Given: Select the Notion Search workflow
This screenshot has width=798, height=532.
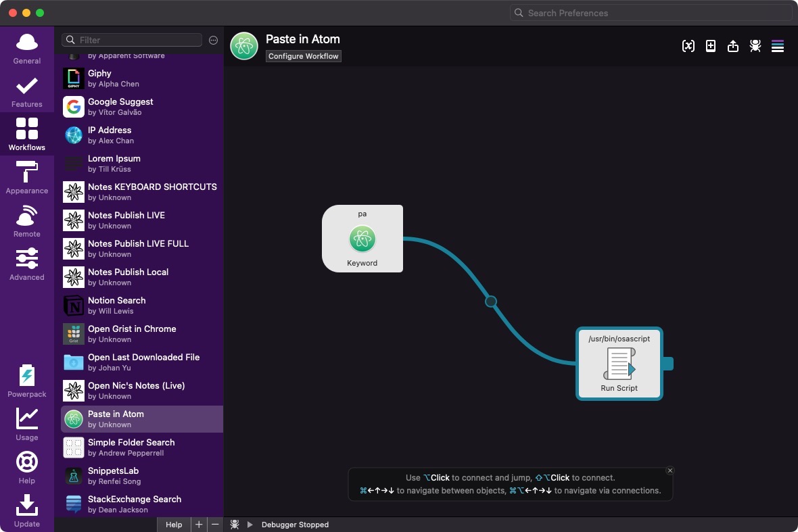Looking at the screenshot, I should tap(142, 306).
